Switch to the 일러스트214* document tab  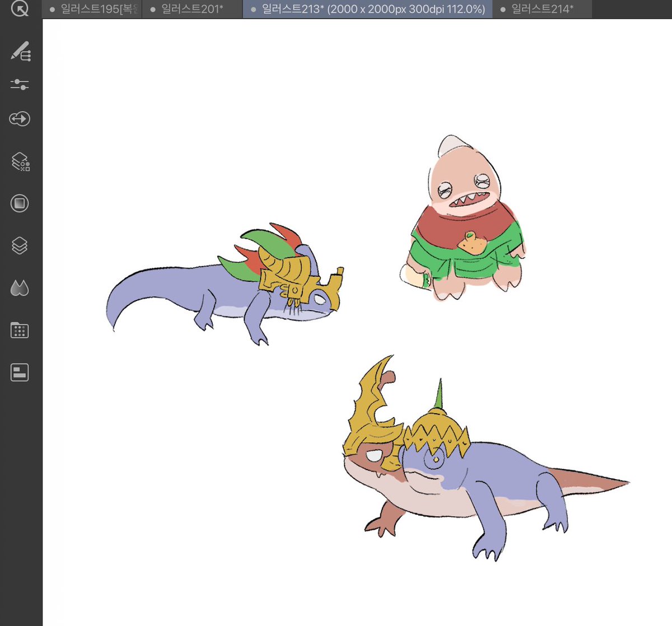click(x=543, y=9)
